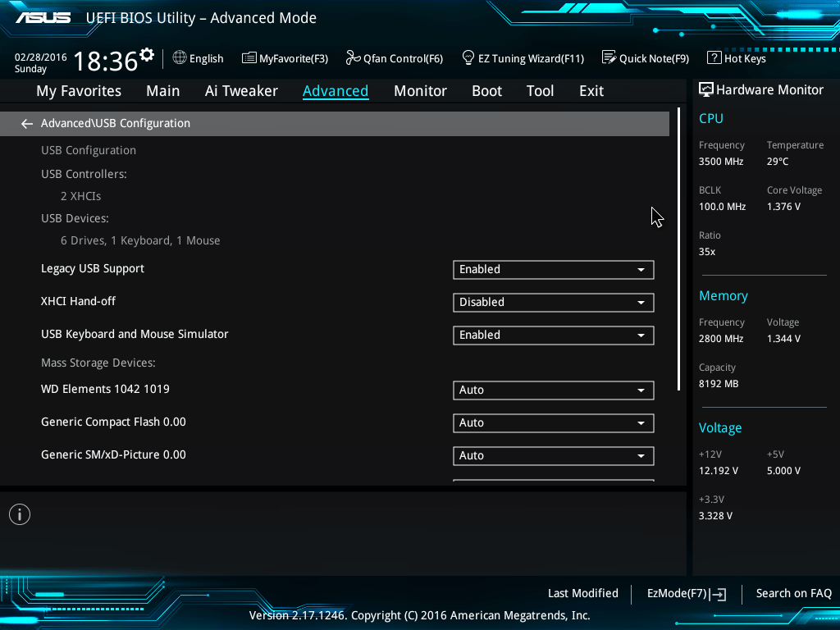Show the Hot Keys help
Image resolution: width=840 pixels, height=630 pixels.
(x=736, y=58)
